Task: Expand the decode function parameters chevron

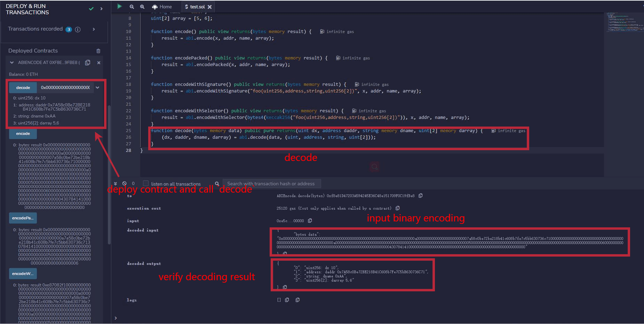Action: tap(98, 88)
